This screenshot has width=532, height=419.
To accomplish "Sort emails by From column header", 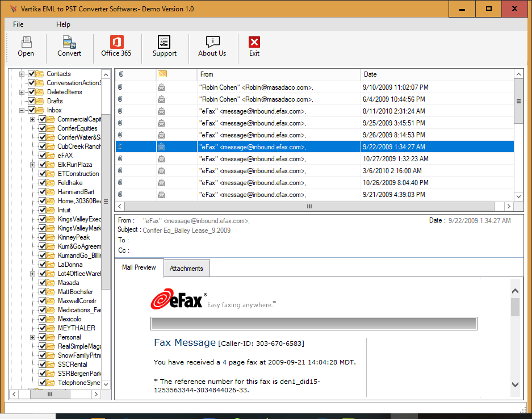I will click(279, 74).
